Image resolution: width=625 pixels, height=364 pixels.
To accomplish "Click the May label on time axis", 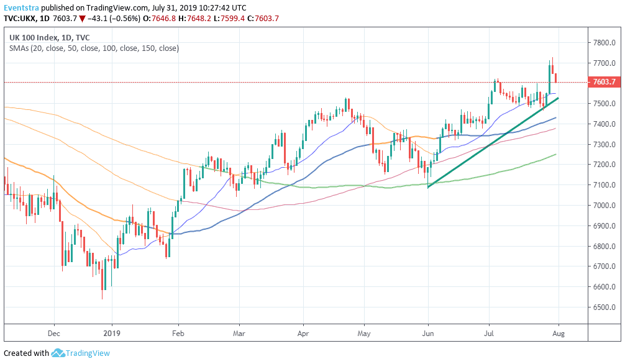I will tap(364, 334).
